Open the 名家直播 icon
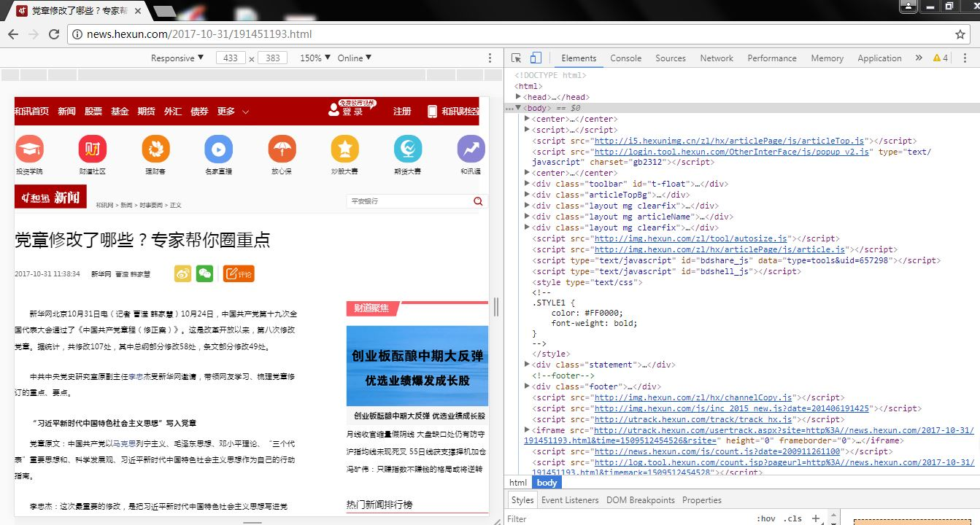 point(219,149)
